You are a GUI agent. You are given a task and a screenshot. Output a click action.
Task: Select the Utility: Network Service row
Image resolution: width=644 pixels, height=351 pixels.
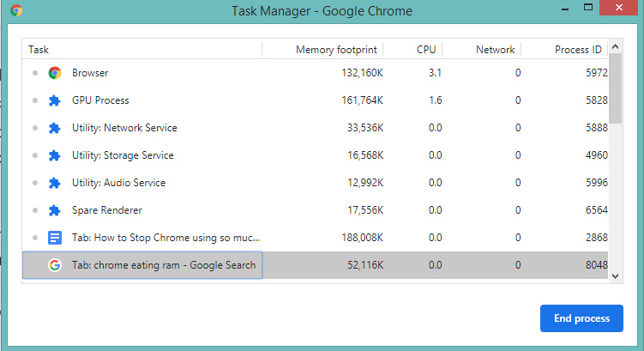315,128
